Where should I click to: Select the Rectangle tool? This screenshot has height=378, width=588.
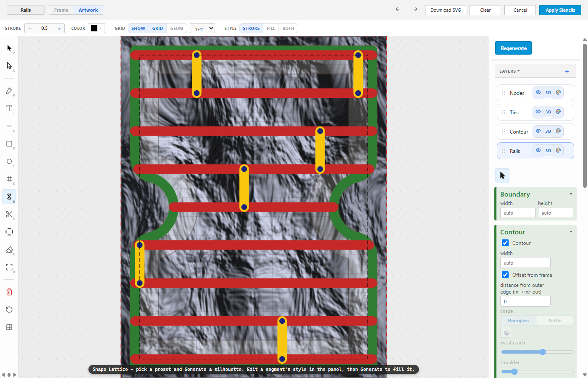coord(9,144)
